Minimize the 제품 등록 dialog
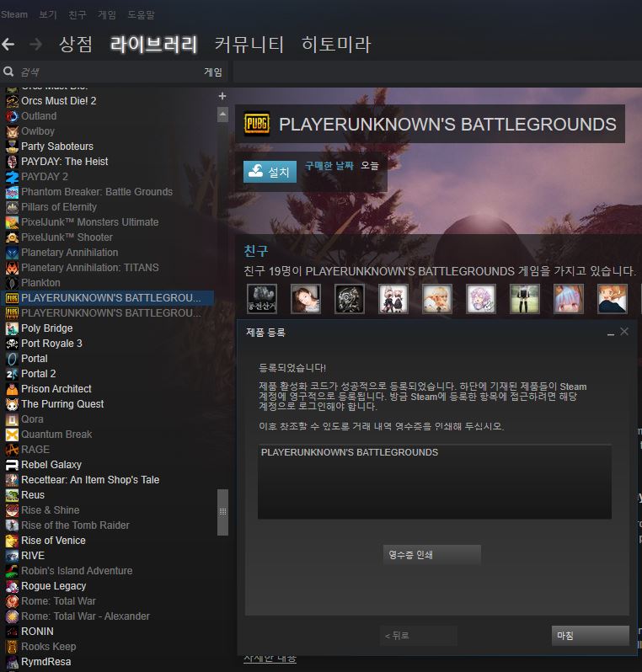This screenshot has width=642, height=672. [x=611, y=333]
